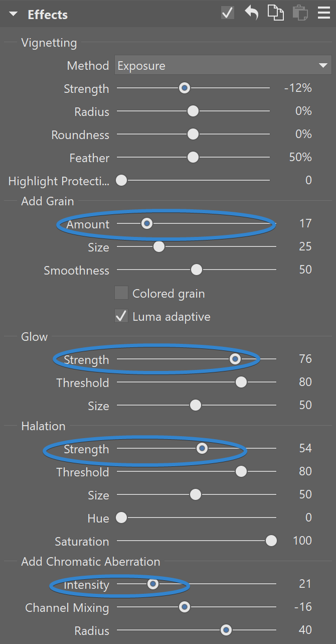Click the paste settings icon in Effects header
Viewport: 336px width, 644px height.
[300, 13]
